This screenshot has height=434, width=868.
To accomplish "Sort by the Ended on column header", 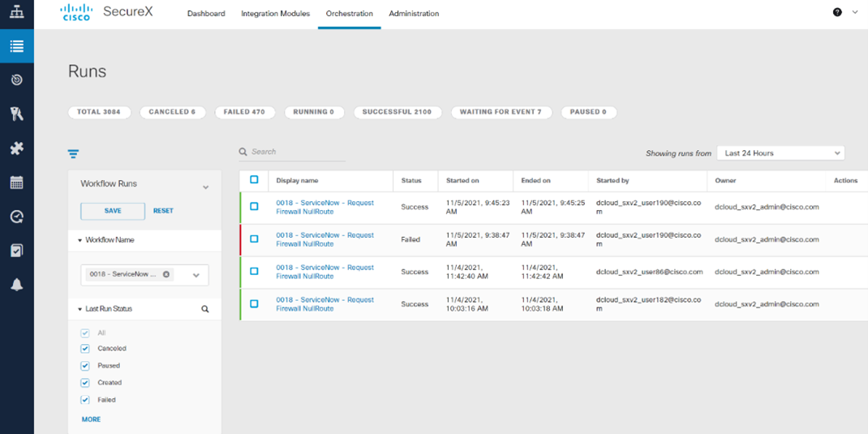I will point(536,180).
